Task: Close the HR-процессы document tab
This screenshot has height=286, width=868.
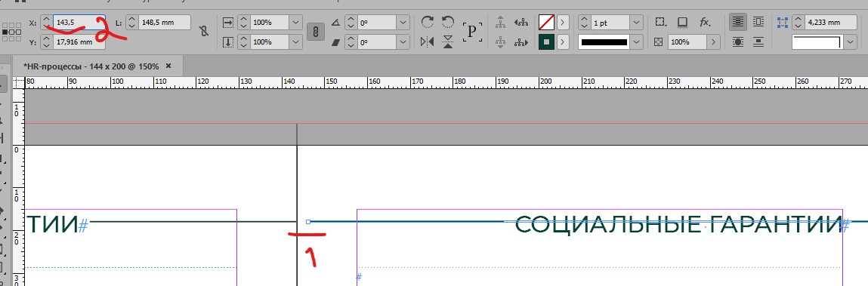Action: click(168, 66)
